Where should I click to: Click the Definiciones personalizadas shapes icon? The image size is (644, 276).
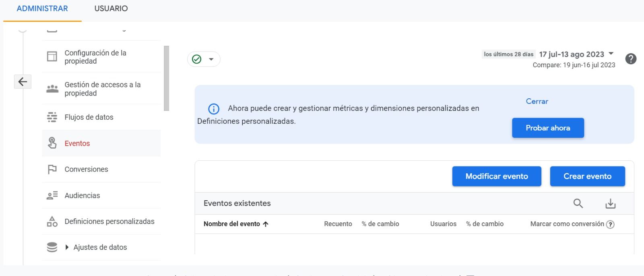coord(52,221)
